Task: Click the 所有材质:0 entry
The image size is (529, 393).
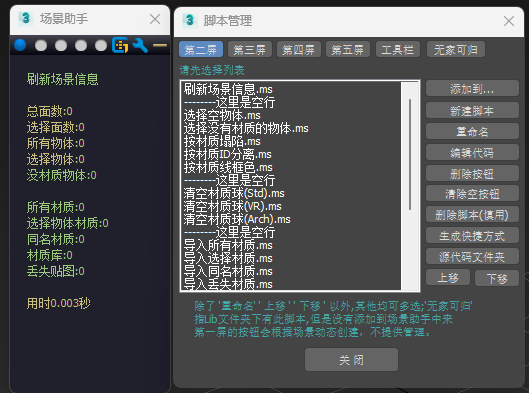Action: point(56,207)
